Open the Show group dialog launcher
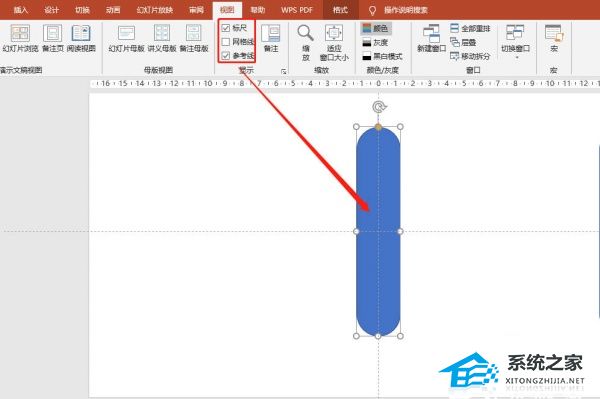The width and height of the screenshot is (600, 399). (284, 71)
